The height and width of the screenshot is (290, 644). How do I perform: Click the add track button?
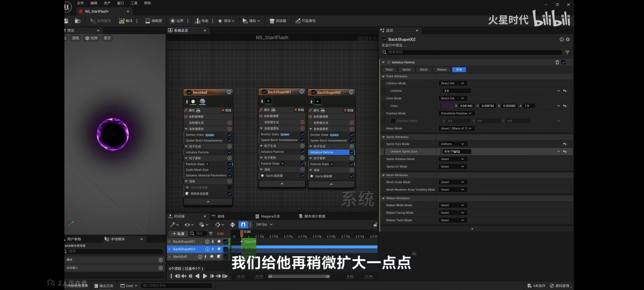178,234
